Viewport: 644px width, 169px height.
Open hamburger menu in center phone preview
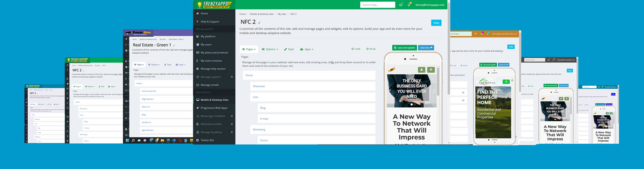431,69
